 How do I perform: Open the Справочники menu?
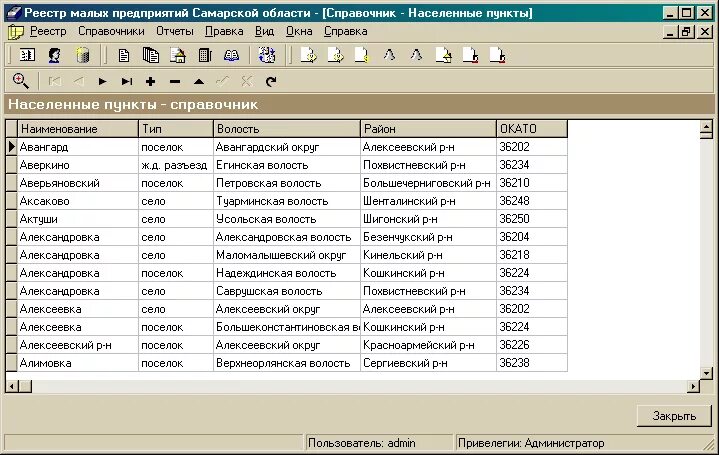pyautogui.click(x=111, y=31)
